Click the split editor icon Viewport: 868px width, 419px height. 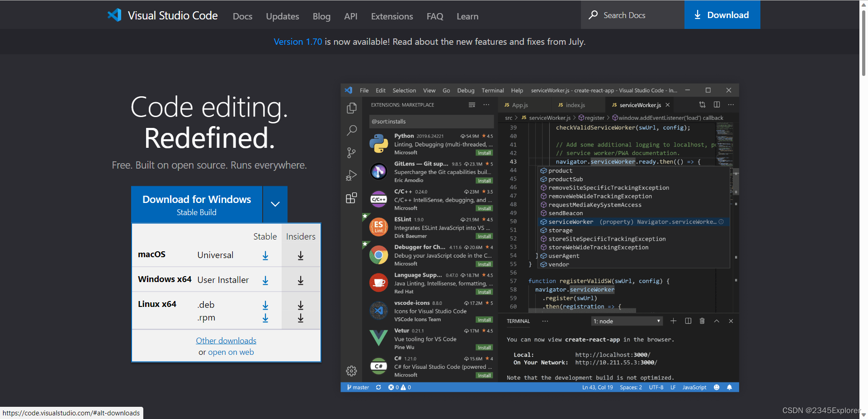pos(717,104)
